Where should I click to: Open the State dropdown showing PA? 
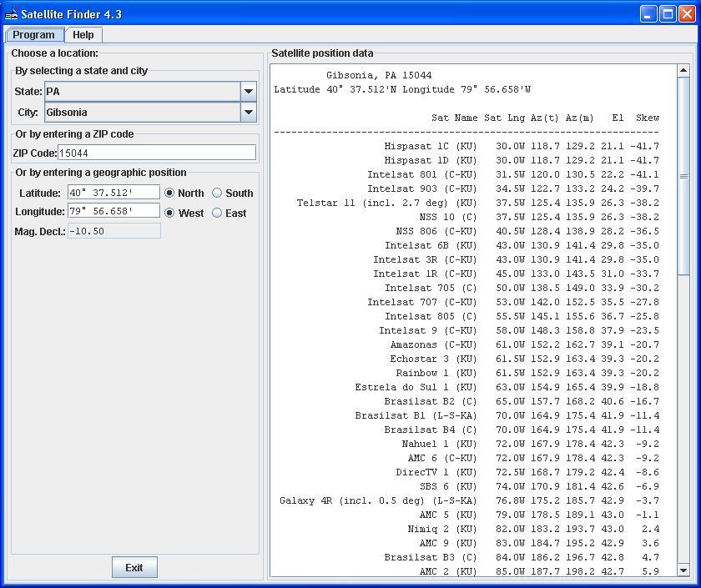(248, 92)
